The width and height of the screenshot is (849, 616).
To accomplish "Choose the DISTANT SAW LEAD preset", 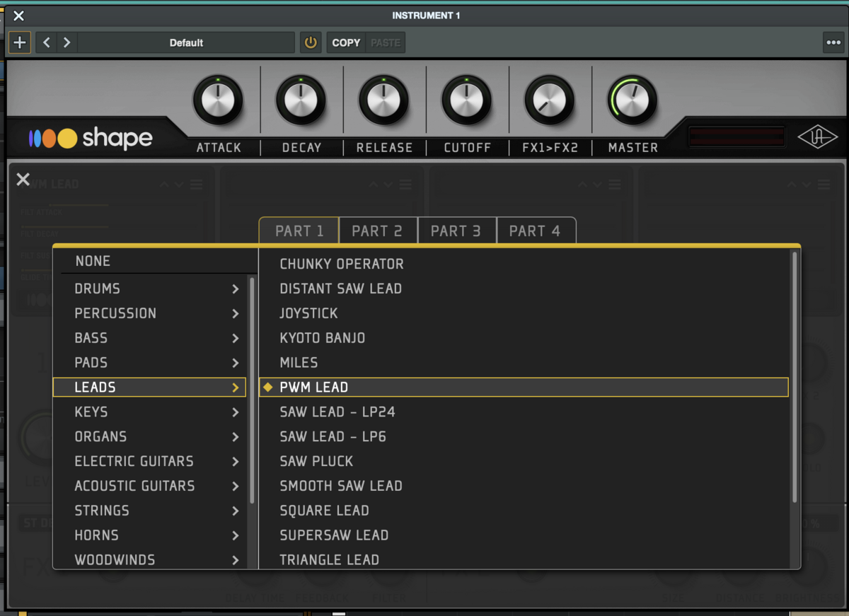I will point(524,289).
